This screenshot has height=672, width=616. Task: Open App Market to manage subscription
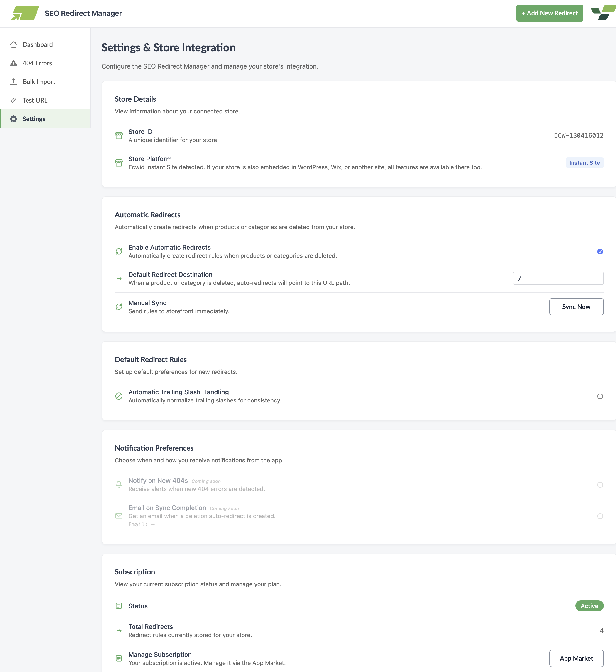tap(576, 658)
